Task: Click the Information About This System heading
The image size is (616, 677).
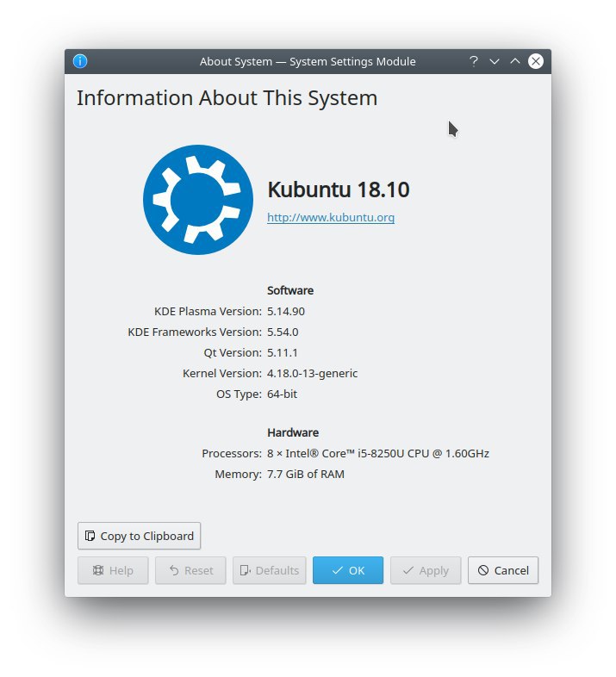Action: point(227,98)
